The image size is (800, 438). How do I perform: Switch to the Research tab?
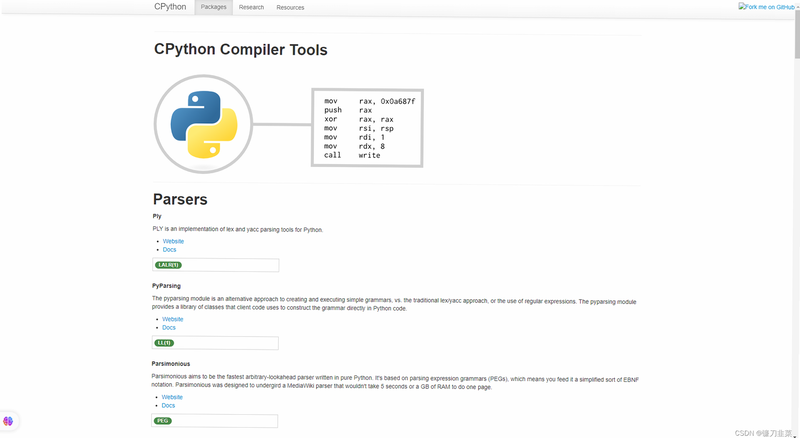click(x=252, y=7)
